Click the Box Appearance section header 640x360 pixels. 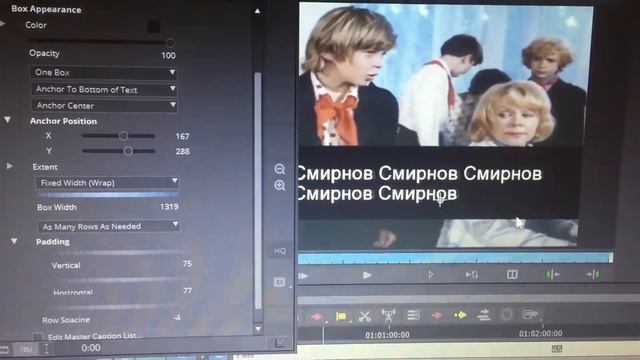pos(46,9)
